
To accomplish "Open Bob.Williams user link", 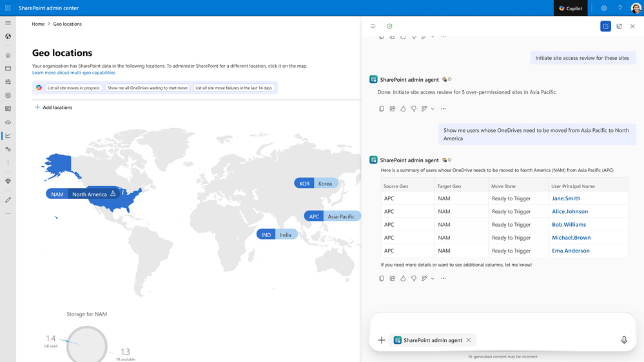I will point(569,225).
